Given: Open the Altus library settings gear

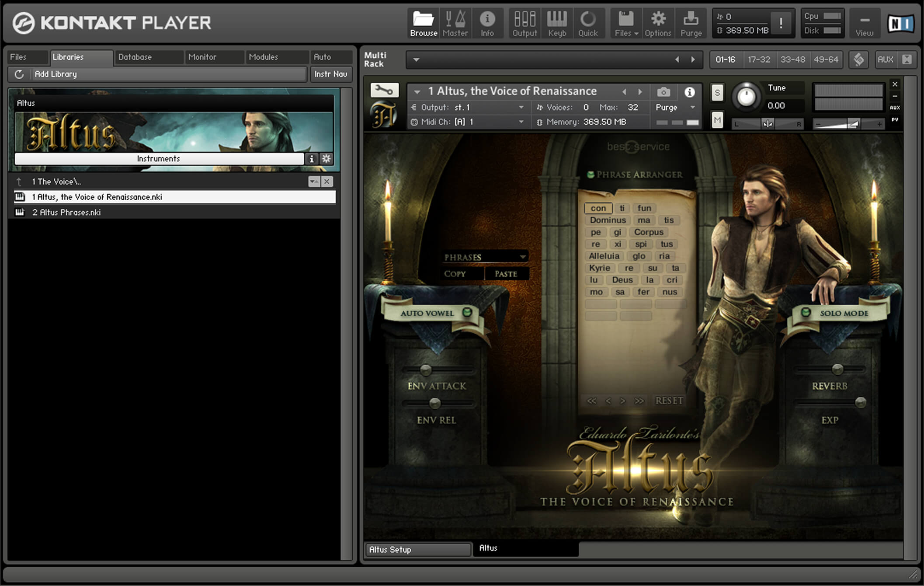Looking at the screenshot, I should tap(326, 159).
